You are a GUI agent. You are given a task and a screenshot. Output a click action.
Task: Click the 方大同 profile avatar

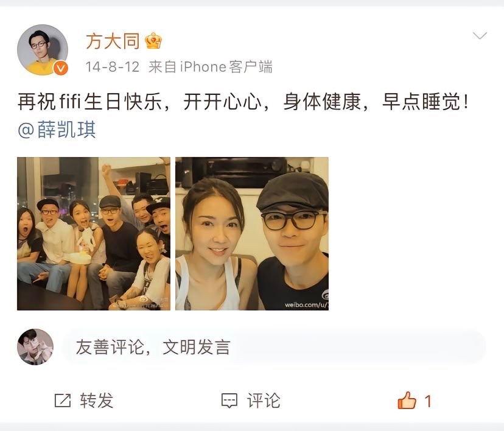tap(43, 50)
